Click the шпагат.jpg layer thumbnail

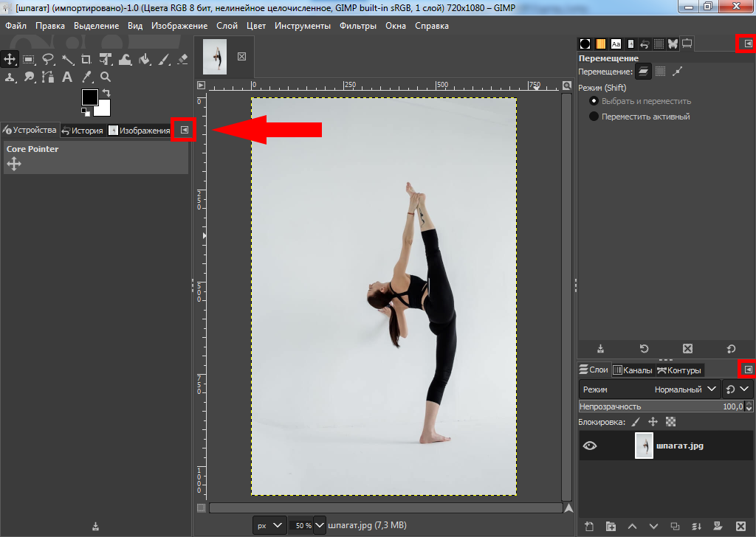pyautogui.click(x=645, y=446)
